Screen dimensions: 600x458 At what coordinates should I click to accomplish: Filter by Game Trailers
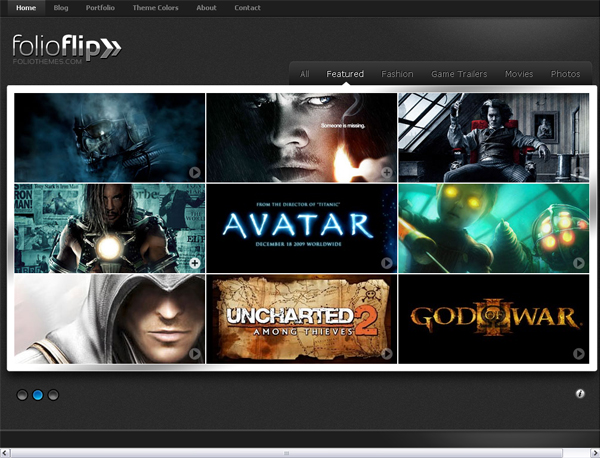[459, 74]
